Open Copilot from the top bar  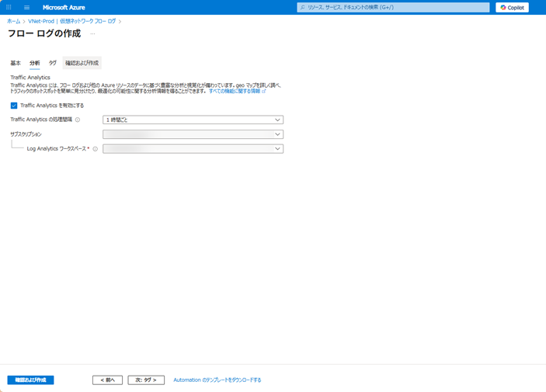[512, 7]
